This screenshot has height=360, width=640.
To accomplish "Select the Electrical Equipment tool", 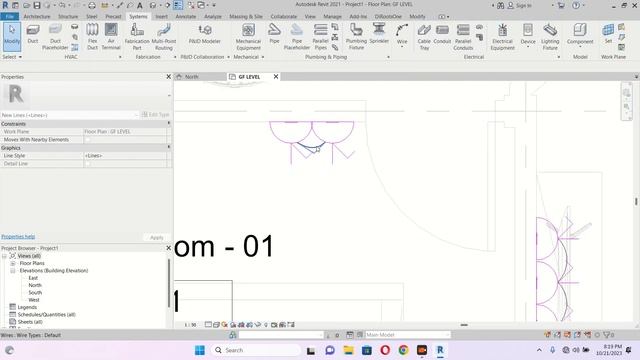I will coord(502,37).
